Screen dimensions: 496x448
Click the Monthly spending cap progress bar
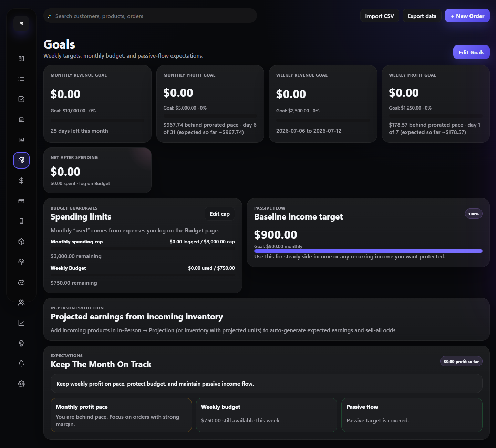(x=143, y=248)
